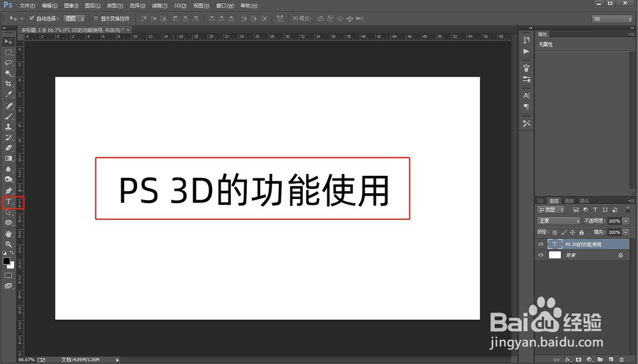Select the Horizontal Type tool
638x364 pixels.
(8, 201)
